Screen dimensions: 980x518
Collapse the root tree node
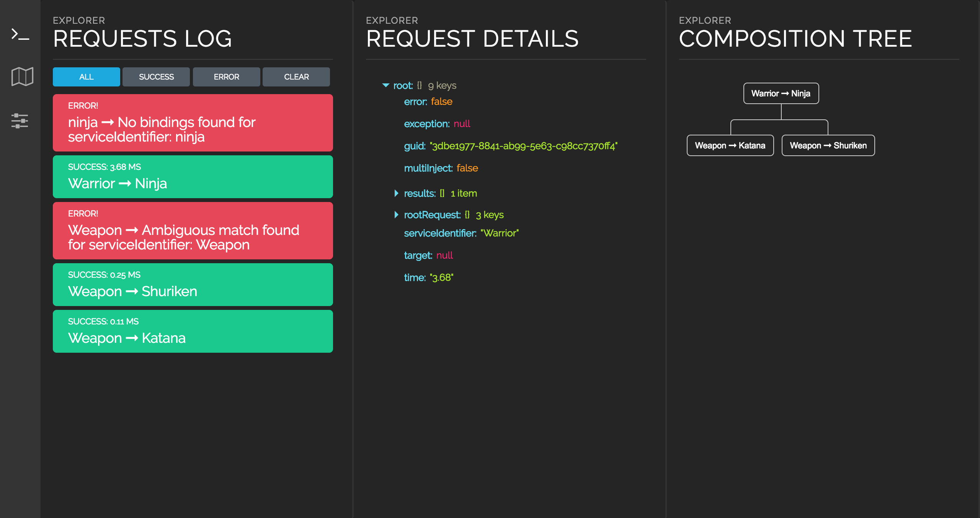(385, 85)
